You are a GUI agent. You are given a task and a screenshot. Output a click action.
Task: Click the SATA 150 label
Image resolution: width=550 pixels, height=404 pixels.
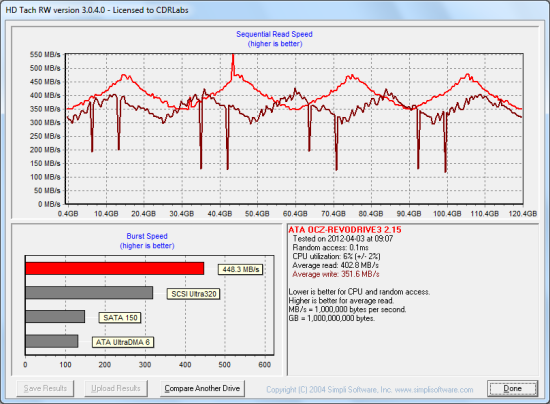pos(120,318)
